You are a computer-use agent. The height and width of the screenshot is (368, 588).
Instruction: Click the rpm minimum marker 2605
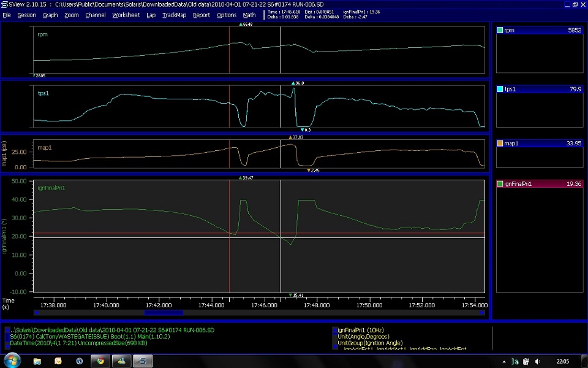pos(39,76)
